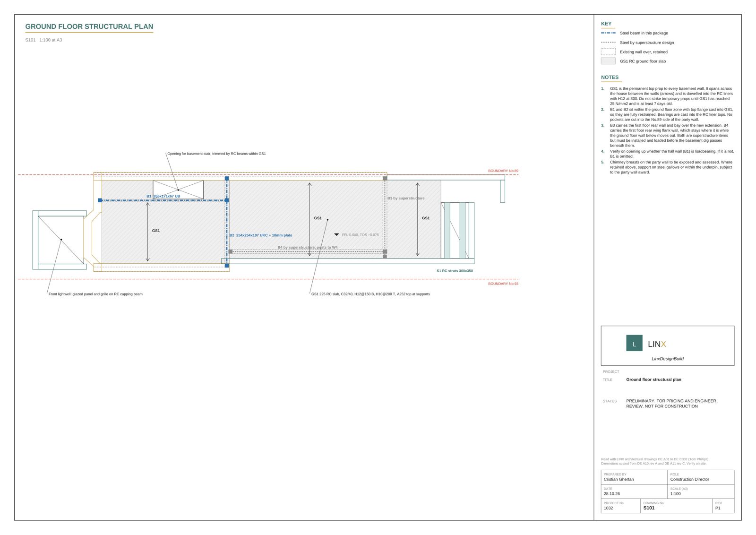Click the project number '1032' cell
This screenshot has width=756, height=535.
click(x=621, y=506)
